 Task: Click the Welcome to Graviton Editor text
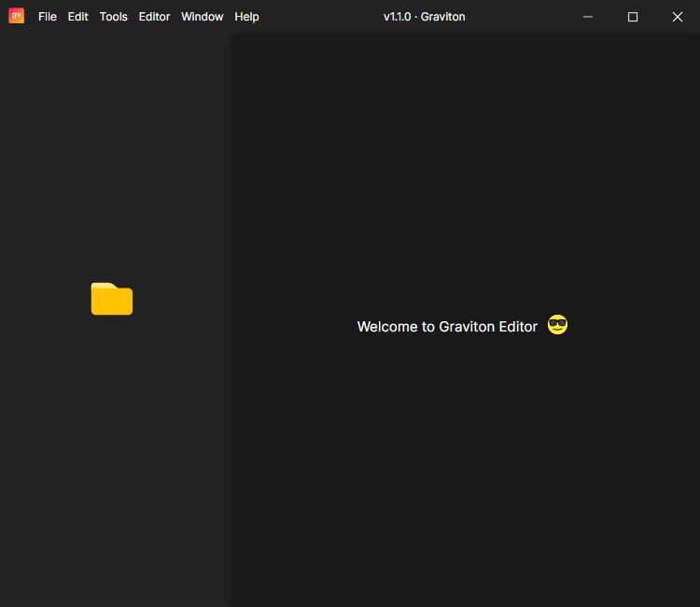point(447,327)
